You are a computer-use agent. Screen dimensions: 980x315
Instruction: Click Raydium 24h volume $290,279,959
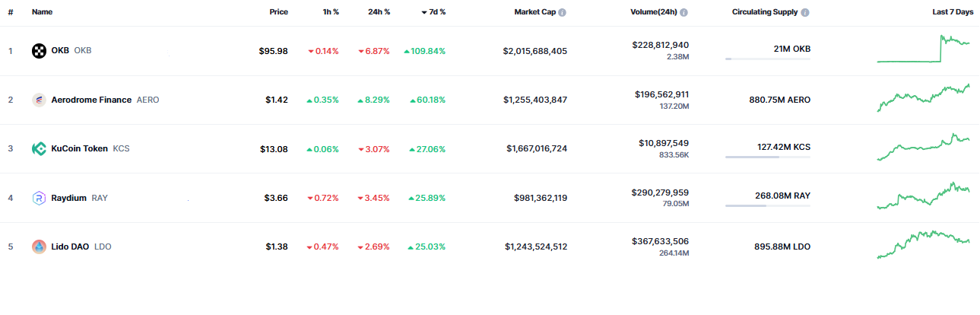[x=661, y=192]
